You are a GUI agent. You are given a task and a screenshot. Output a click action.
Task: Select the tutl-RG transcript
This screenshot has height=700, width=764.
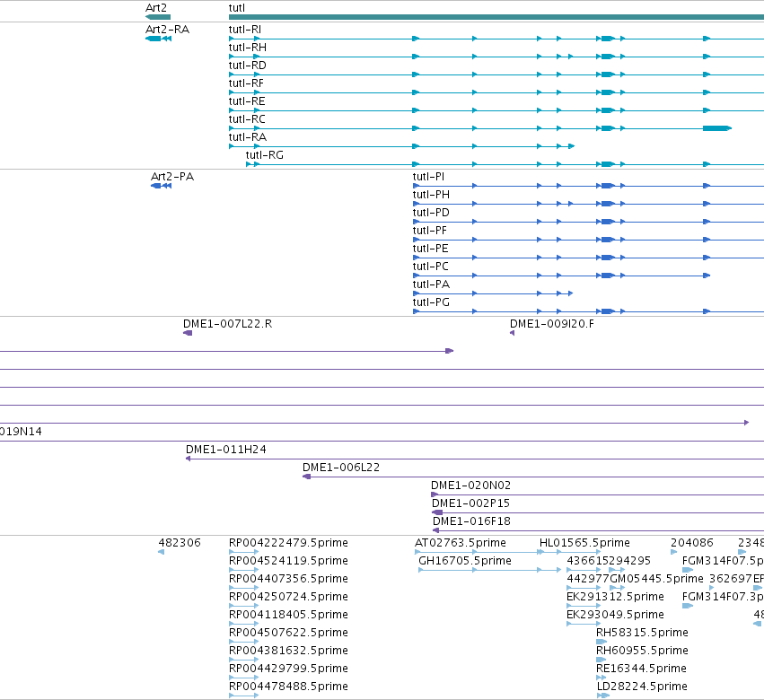pyautogui.click(x=505, y=164)
